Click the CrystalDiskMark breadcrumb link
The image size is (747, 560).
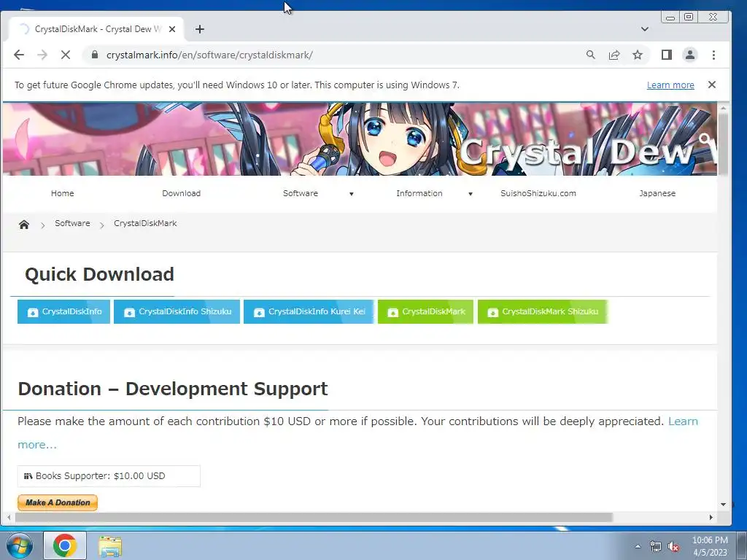pos(145,223)
